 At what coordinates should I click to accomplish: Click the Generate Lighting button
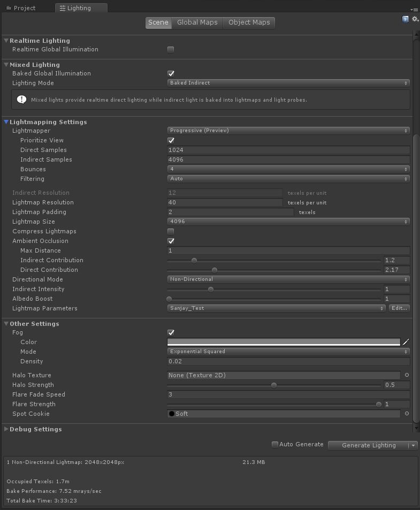pos(368,445)
